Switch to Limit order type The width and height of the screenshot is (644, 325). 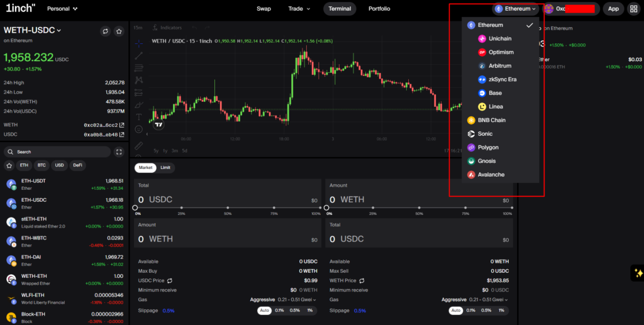[165, 167]
